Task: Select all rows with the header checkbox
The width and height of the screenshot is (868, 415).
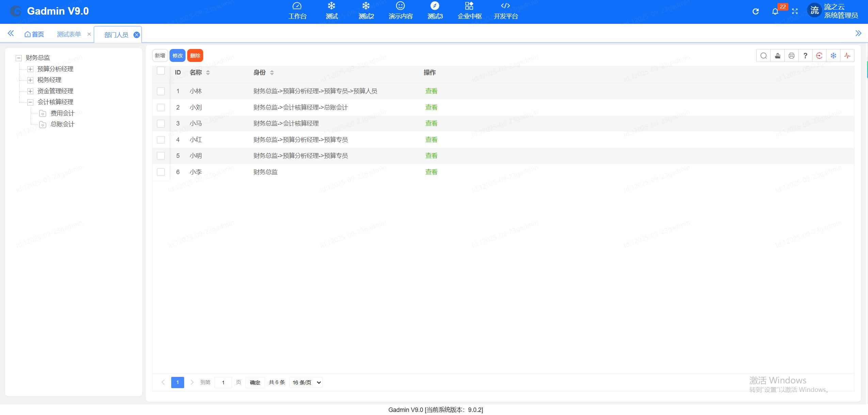Action: (x=161, y=71)
